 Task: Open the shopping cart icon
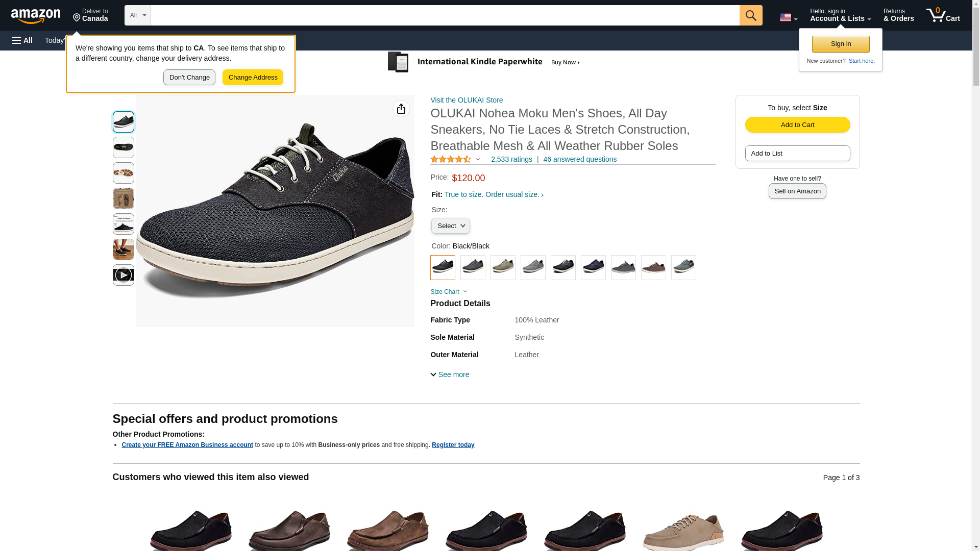[942, 15]
